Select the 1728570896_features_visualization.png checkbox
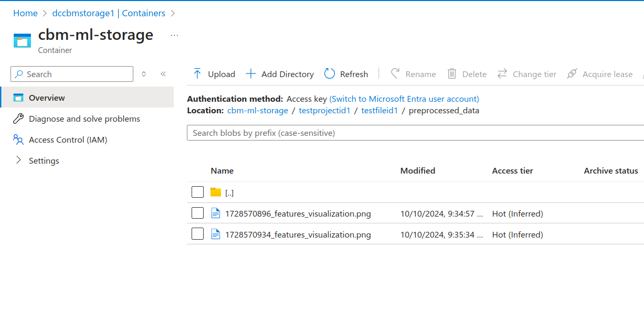Screen dimensions: 644x322 pyautogui.click(x=197, y=213)
